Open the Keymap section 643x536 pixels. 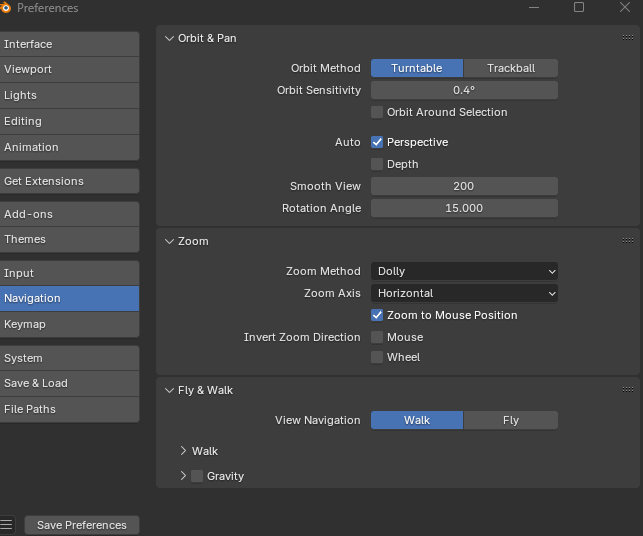point(69,324)
